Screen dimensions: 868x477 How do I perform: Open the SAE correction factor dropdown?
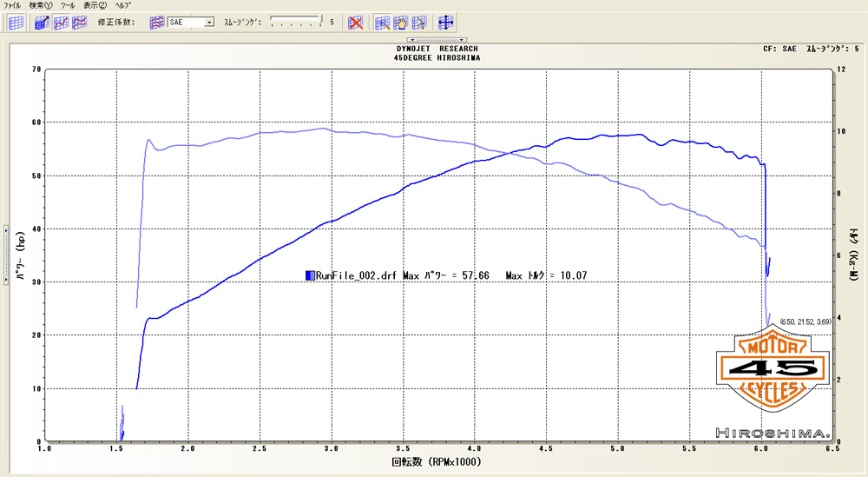(x=209, y=23)
